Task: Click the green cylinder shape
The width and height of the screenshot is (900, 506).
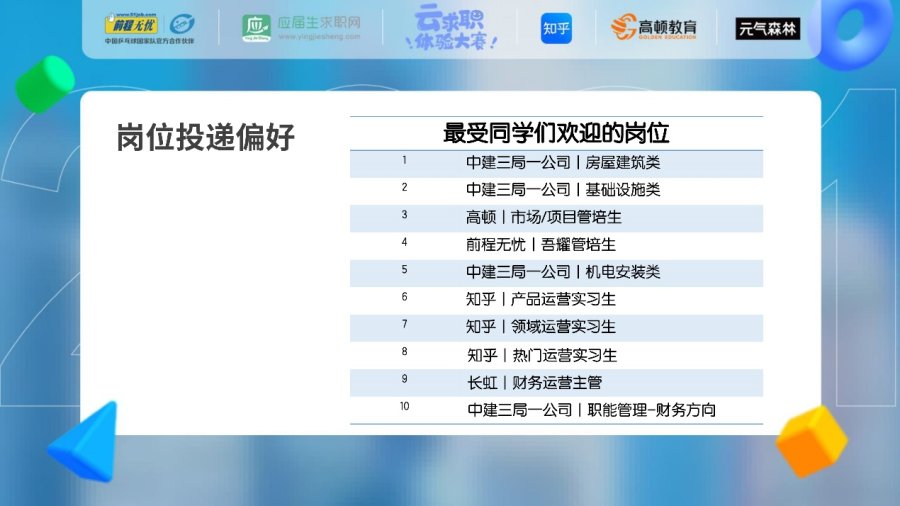Action: [x=44, y=83]
